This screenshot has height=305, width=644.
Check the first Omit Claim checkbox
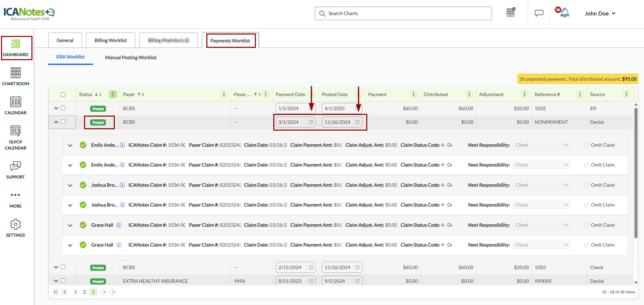pos(586,145)
